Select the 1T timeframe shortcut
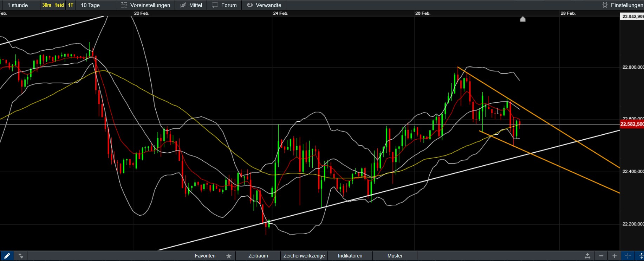The height and width of the screenshot is (261, 644). click(71, 5)
